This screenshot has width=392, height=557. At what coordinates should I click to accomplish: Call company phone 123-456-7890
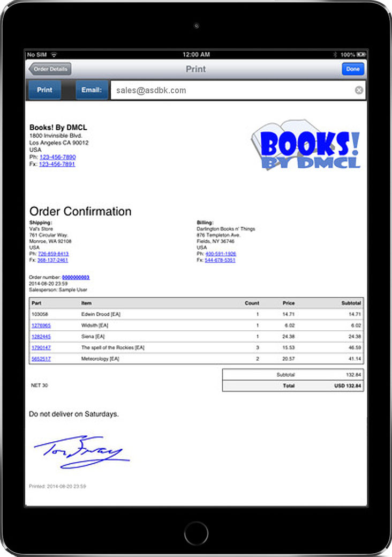click(x=57, y=157)
